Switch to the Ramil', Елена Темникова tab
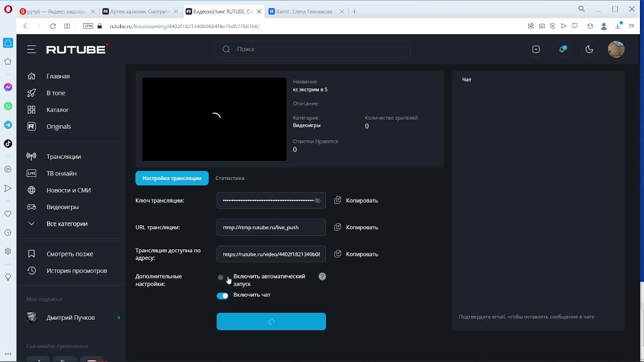 click(305, 12)
